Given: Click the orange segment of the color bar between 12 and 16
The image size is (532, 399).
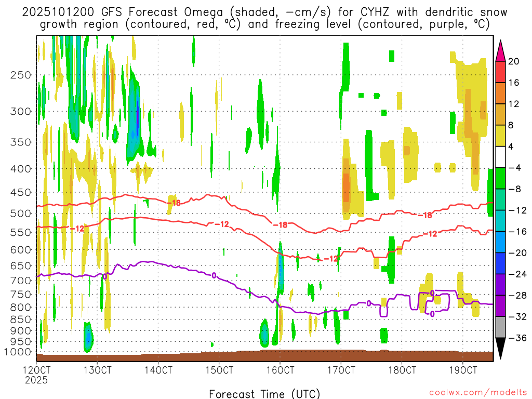Looking at the screenshot, I should (x=500, y=94).
